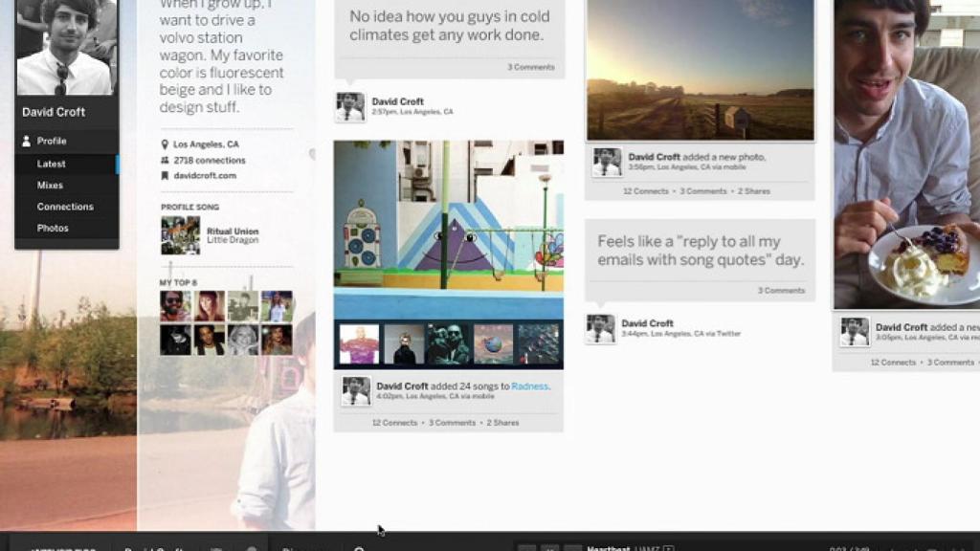The width and height of the screenshot is (980, 551).
Task: Click the notification icon next to David Croft below
Action: click(x=603, y=329)
